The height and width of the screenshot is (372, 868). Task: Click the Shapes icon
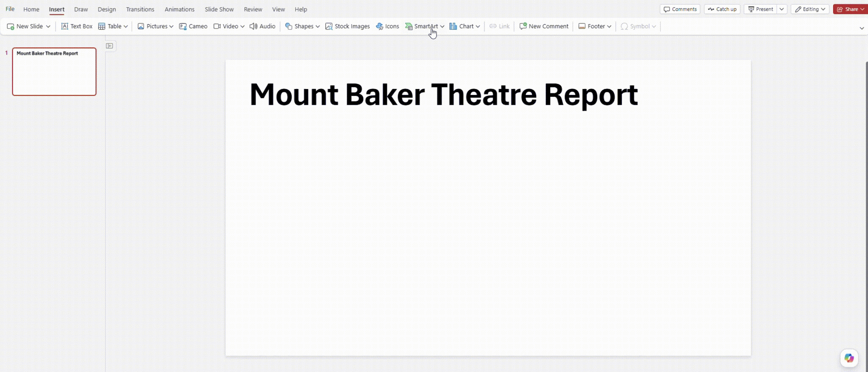[x=289, y=26]
